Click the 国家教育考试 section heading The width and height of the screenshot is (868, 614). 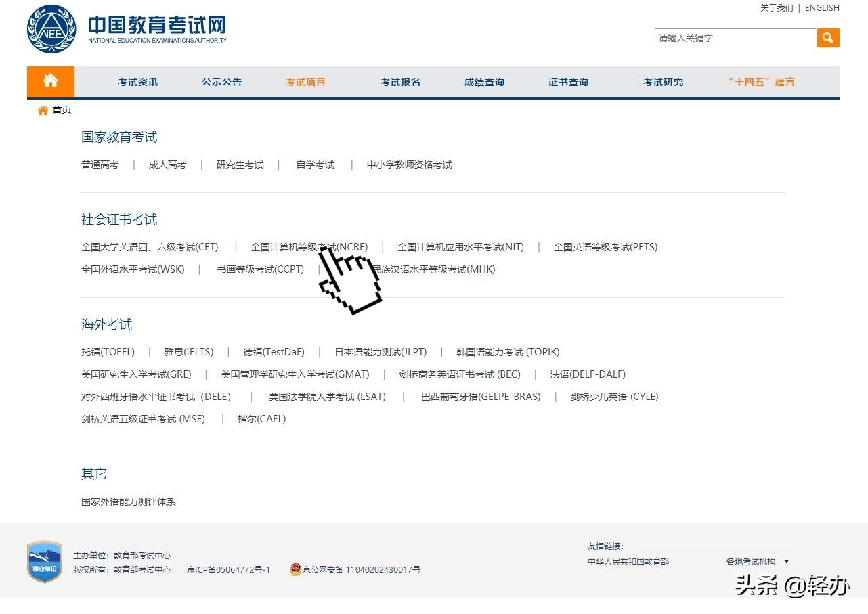(x=119, y=137)
